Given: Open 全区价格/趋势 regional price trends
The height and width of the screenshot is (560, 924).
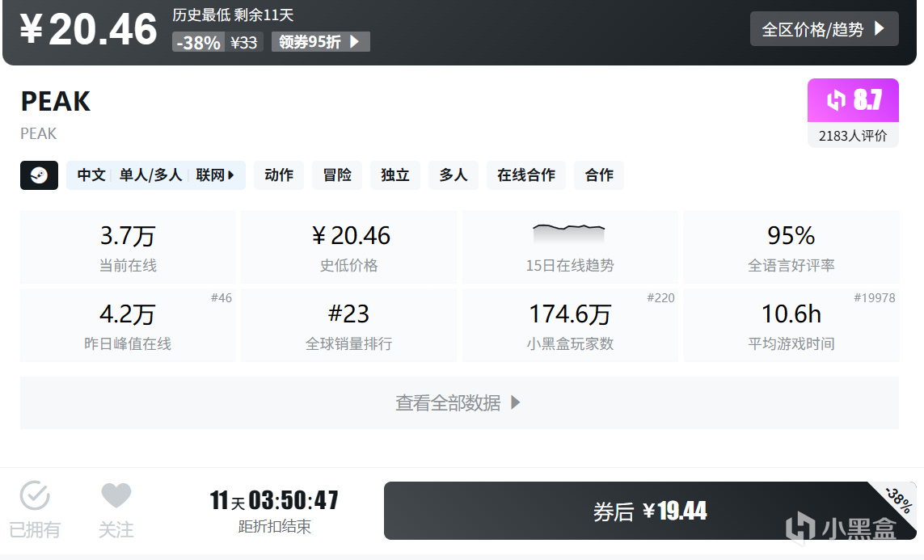Looking at the screenshot, I should click(824, 29).
